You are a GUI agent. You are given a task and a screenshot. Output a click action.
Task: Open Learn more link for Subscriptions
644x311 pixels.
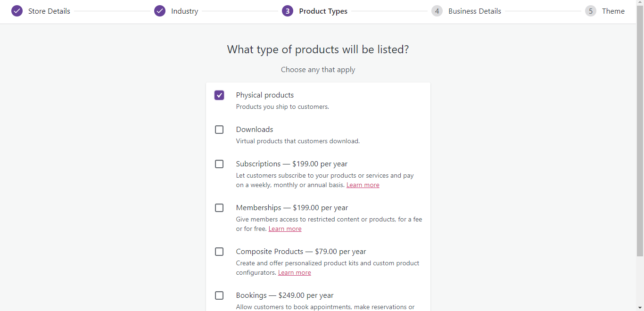click(x=363, y=185)
